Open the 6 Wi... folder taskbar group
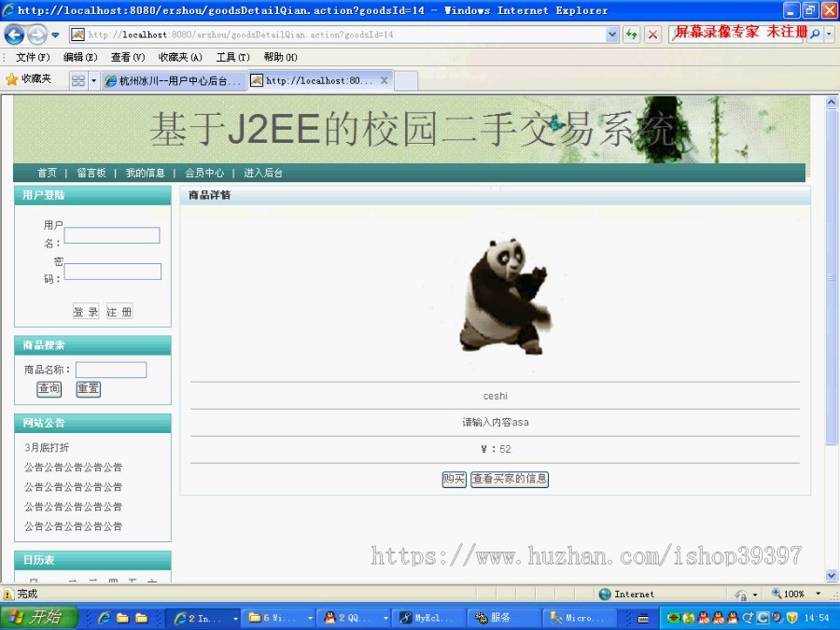This screenshot has width=840, height=630. click(280, 618)
